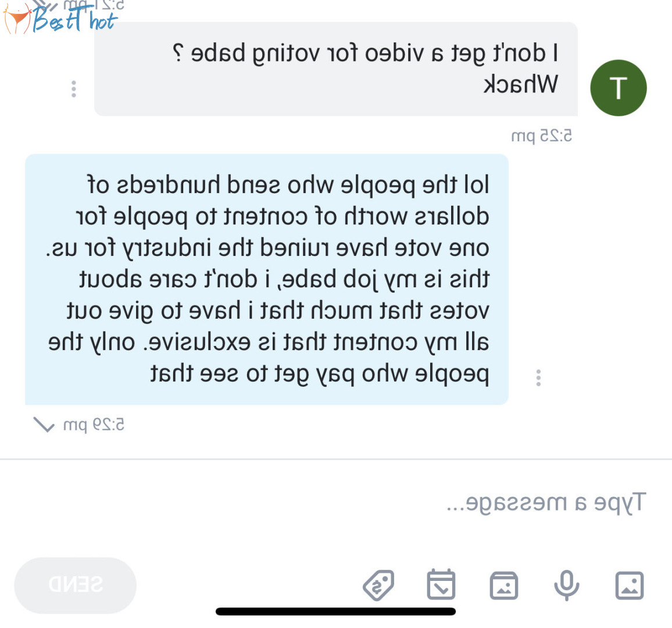Screen dimensions: 672x628
Task: Focus the Type a message field
Action: coord(334,502)
